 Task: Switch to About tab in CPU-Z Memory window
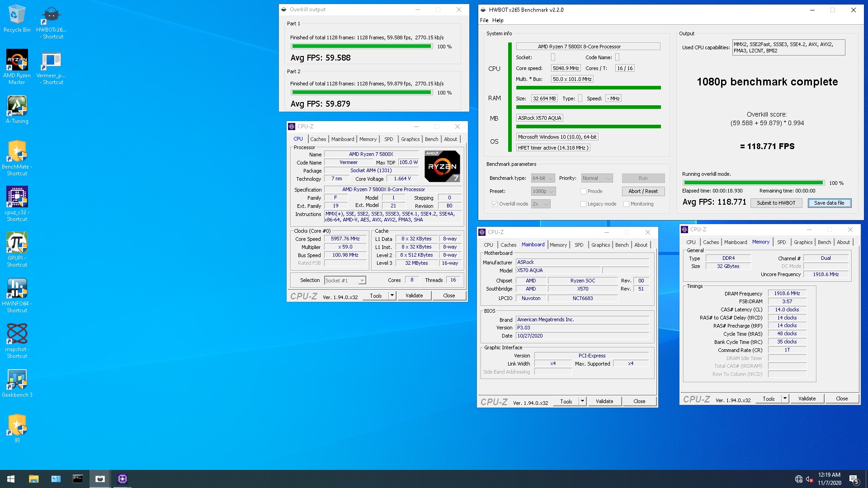[x=843, y=242]
